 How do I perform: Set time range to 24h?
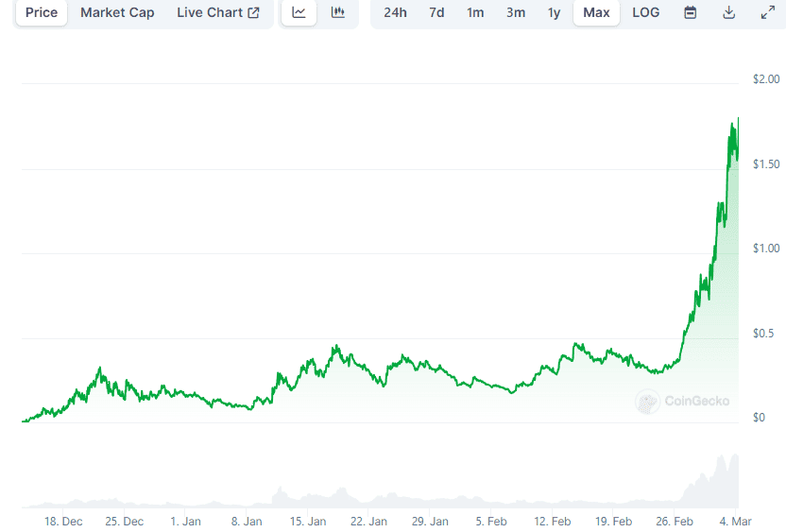[395, 12]
